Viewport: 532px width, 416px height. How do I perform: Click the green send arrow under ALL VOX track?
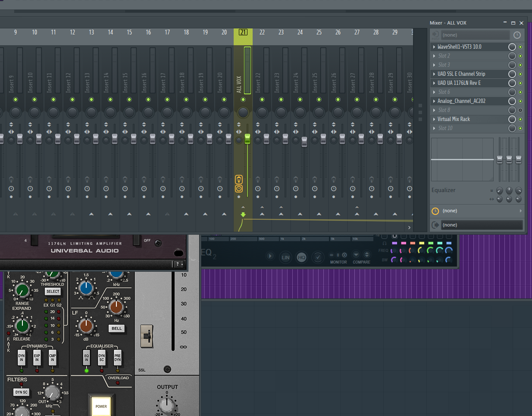click(243, 214)
